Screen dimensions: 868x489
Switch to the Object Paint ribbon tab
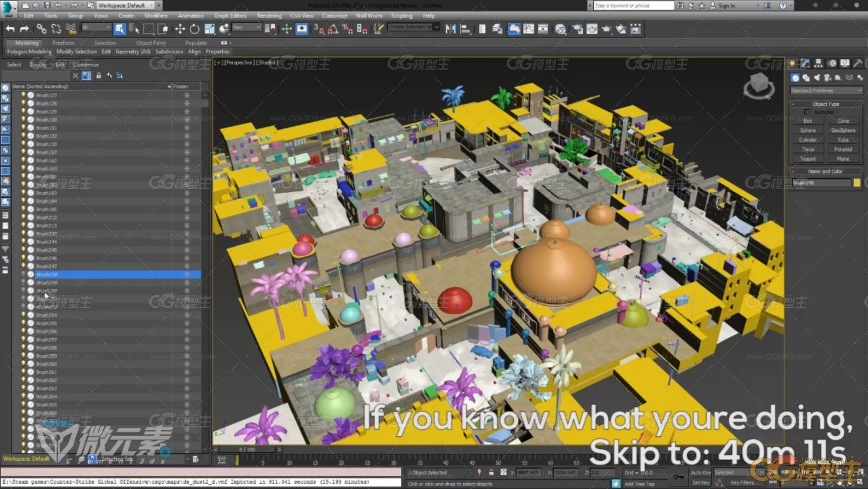[150, 43]
